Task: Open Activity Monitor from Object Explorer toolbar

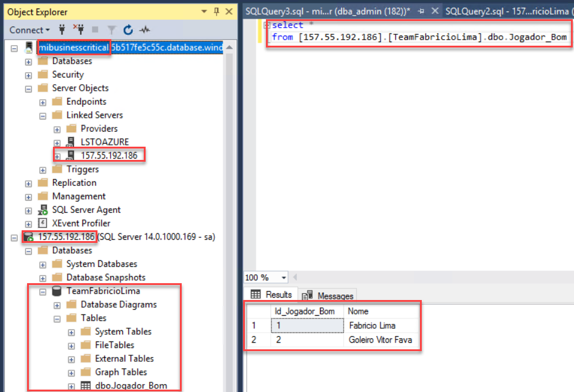Action: pos(144,29)
